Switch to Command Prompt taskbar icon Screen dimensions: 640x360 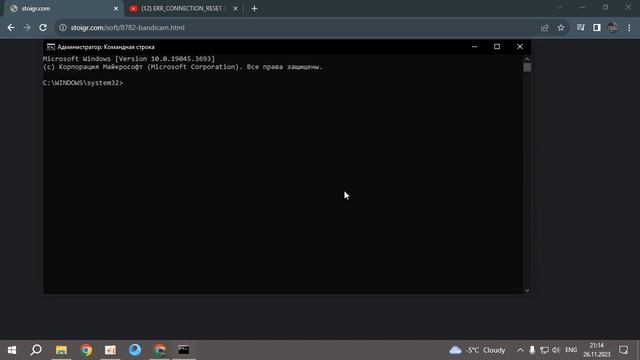tap(184, 350)
